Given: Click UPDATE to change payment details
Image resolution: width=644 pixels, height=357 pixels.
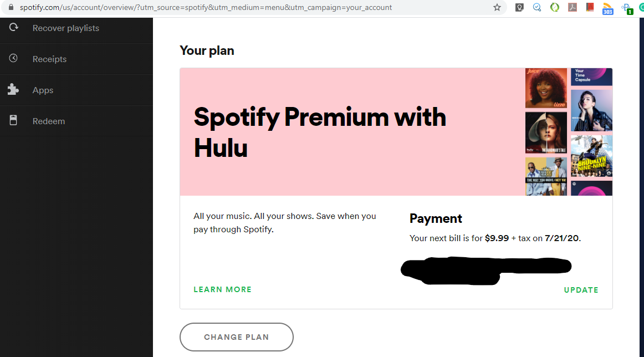Looking at the screenshot, I should coord(581,290).
